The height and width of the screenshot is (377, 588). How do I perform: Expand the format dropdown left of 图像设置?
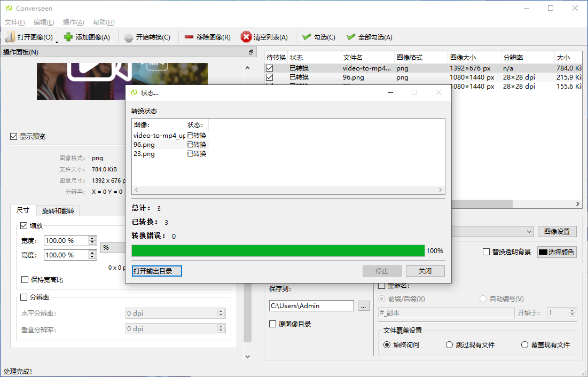click(529, 232)
